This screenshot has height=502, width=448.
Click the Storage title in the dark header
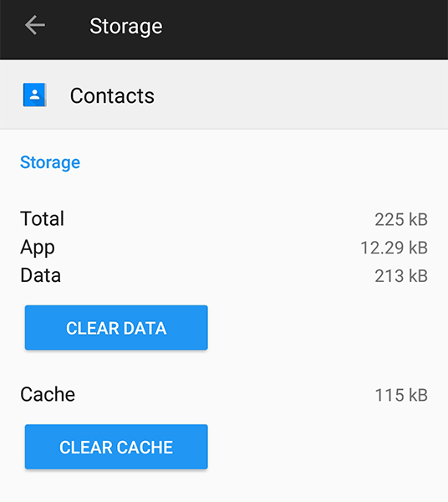pos(126,26)
